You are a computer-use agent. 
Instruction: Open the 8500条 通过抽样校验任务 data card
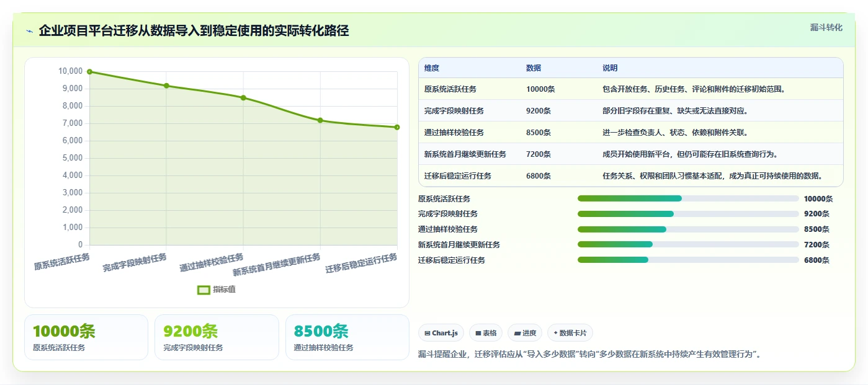click(x=347, y=337)
